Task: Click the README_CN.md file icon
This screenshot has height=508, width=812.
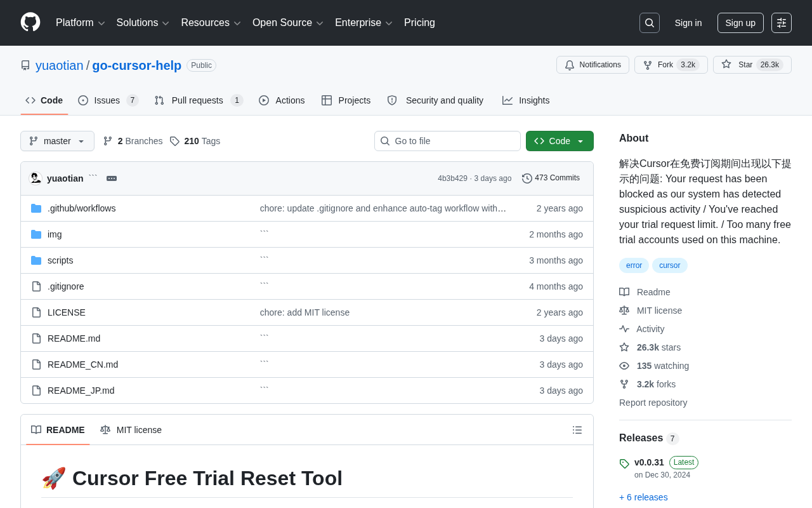Action: pyautogui.click(x=36, y=364)
